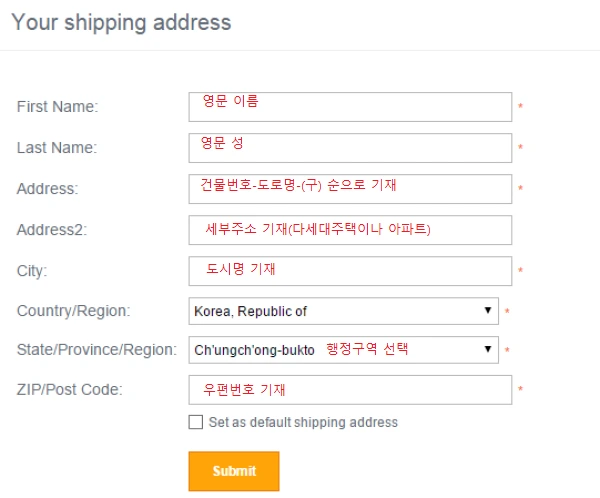Open the Country/Region dropdown showing Korea

pos(343,311)
